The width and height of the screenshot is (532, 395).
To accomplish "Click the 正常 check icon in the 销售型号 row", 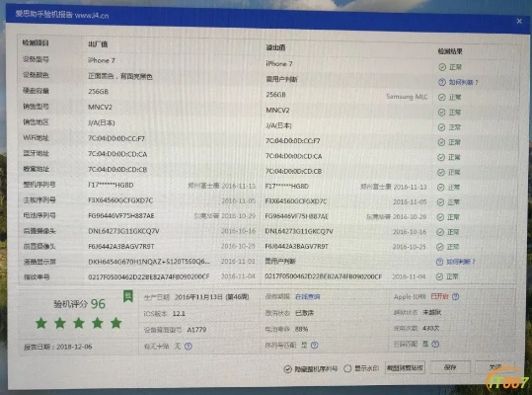I will point(441,113).
